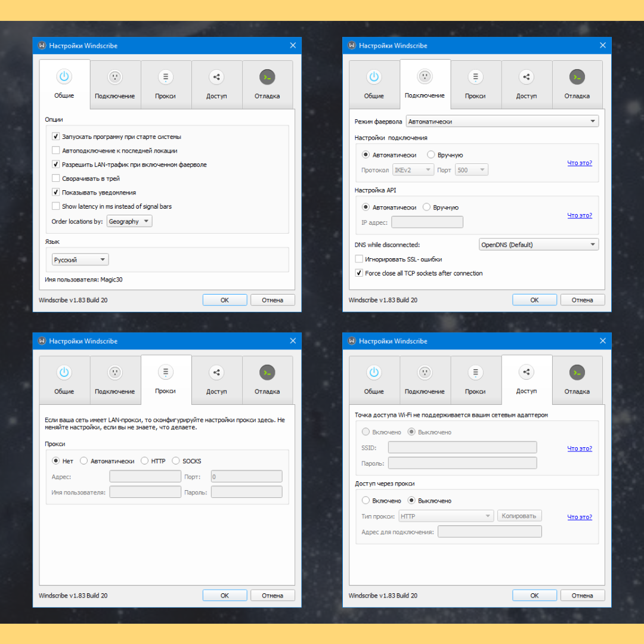Click the plug icon in the Режим фаервола window
Image resolution: width=644 pixels, height=644 pixels.
pos(425,76)
